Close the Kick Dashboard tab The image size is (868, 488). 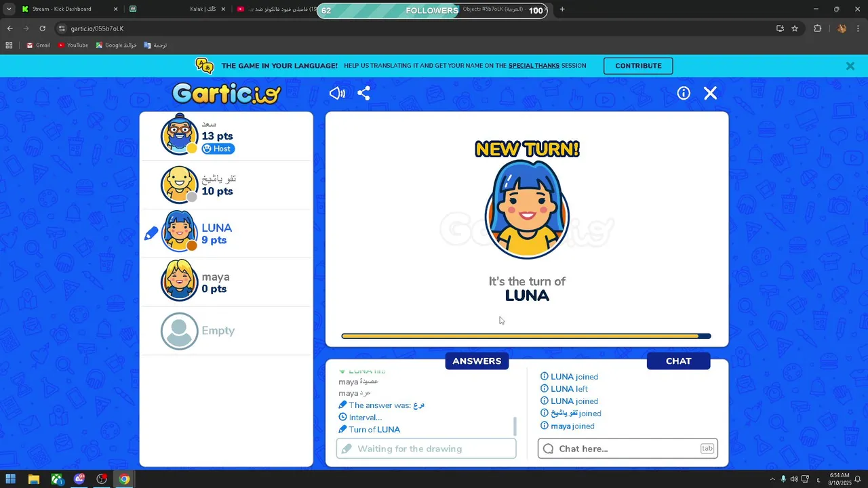[115, 9]
